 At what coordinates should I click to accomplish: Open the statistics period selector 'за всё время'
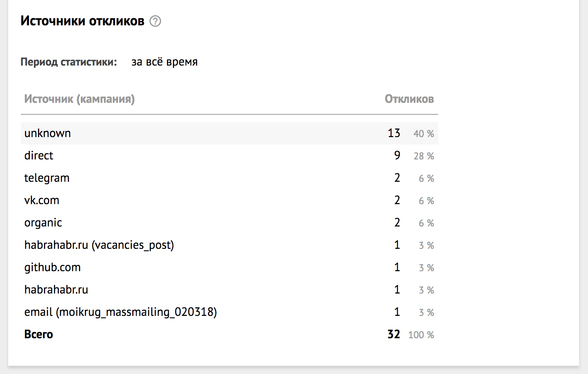164,62
